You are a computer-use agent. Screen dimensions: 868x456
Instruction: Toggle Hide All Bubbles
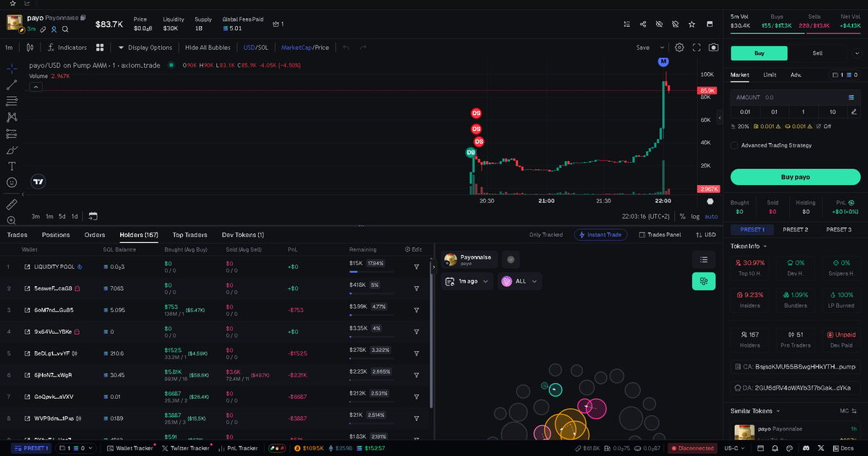(x=208, y=48)
